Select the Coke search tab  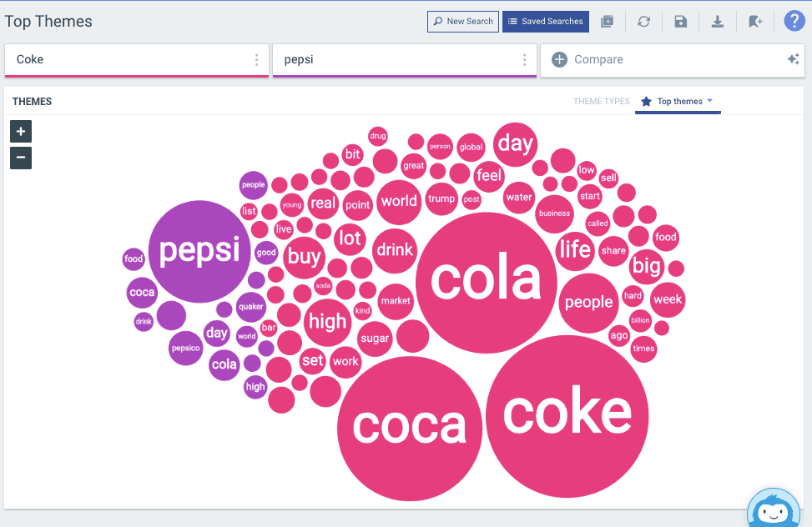tap(125, 60)
